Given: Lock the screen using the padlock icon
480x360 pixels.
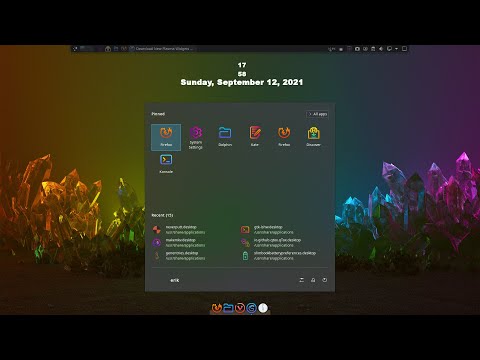Looking at the screenshot, I should (x=313, y=280).
